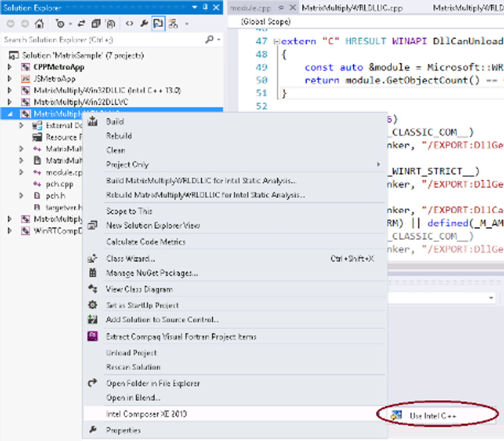
Task: Click the Collapse All toolbar icon
Action: point(96,24)
